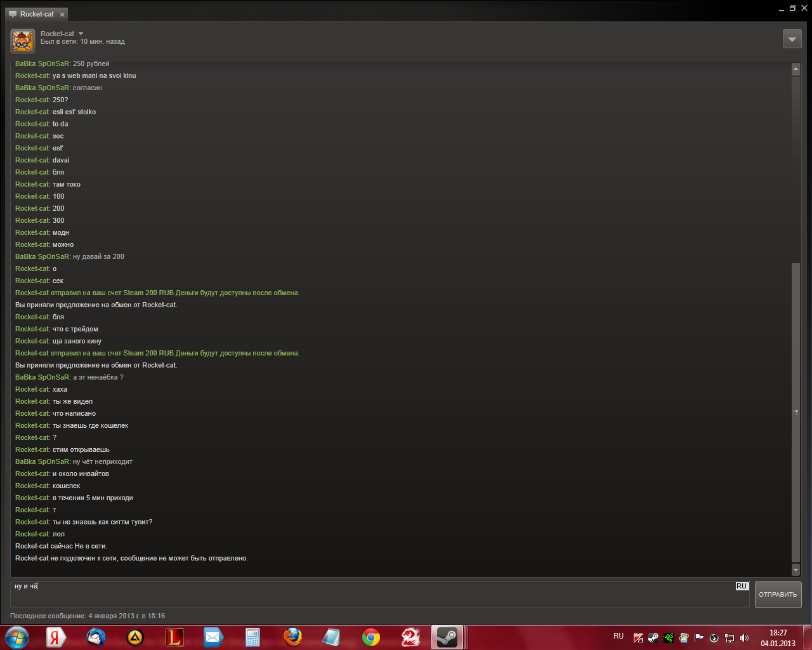The image size is (812, 650).
Task: Click the message 'ты не знаешь как ситтм тупит?'
Action: [x=102, y=522]
